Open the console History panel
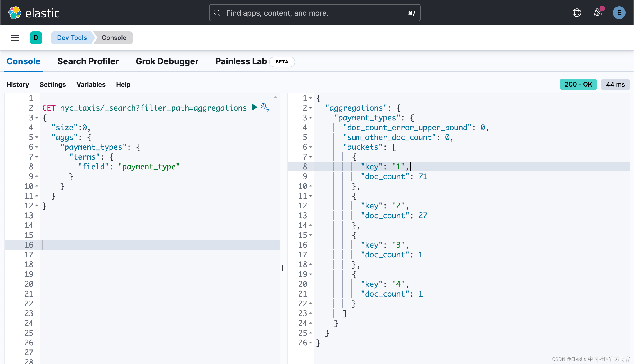This screenshot has width=634, height=364. [x=17, y=84]
